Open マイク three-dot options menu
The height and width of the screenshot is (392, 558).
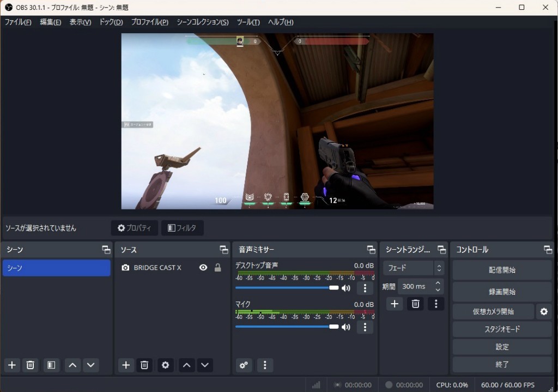(365, 327)
